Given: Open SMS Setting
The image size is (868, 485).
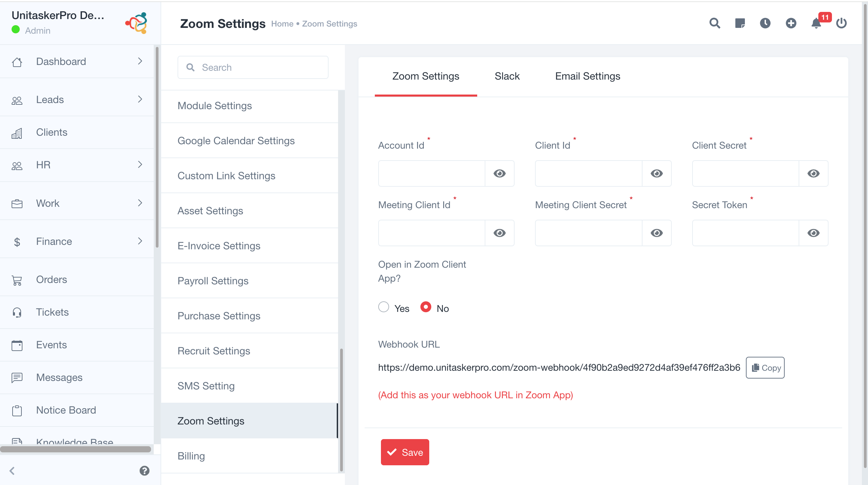Looking at the screenshot, I should coord(250,386).
